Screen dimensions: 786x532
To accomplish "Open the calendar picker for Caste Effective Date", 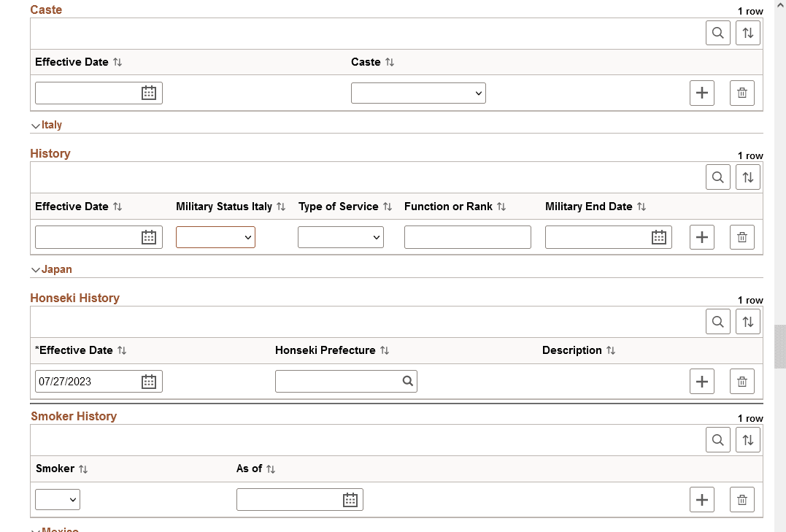I will click(x=149, y=93).
